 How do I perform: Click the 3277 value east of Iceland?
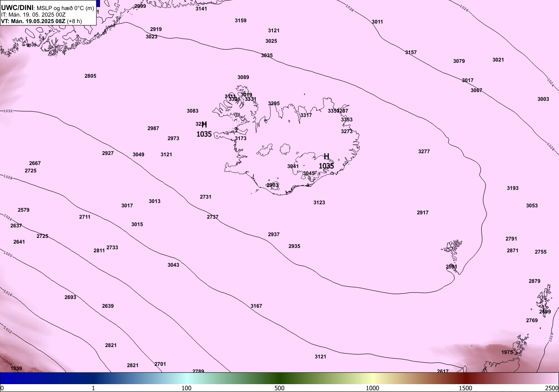[x=424, y=151]
